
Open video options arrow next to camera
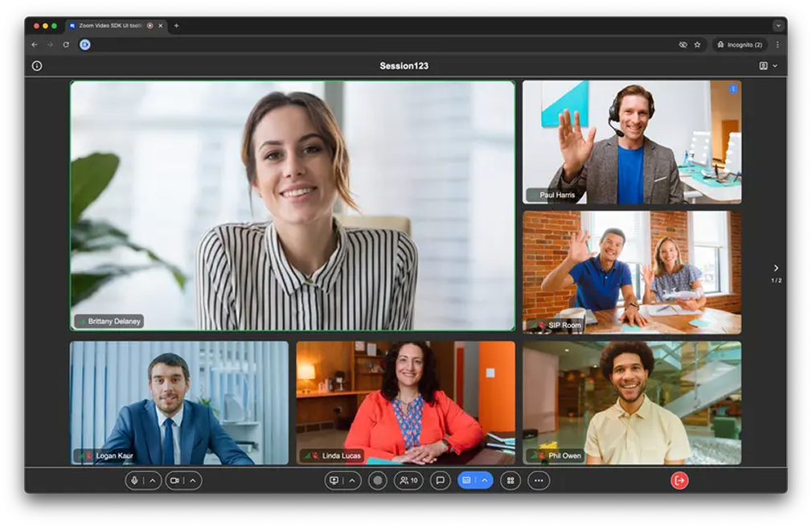tap(193, 480)
